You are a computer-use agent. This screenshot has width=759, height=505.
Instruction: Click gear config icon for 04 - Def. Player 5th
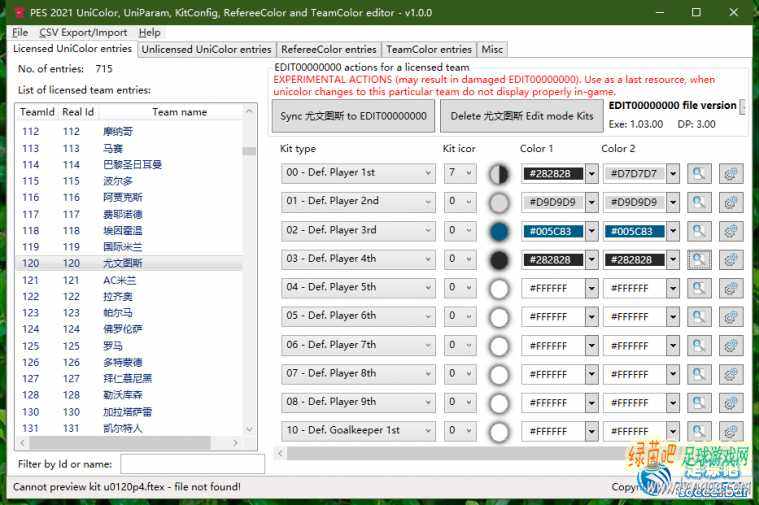click(731, 289)
